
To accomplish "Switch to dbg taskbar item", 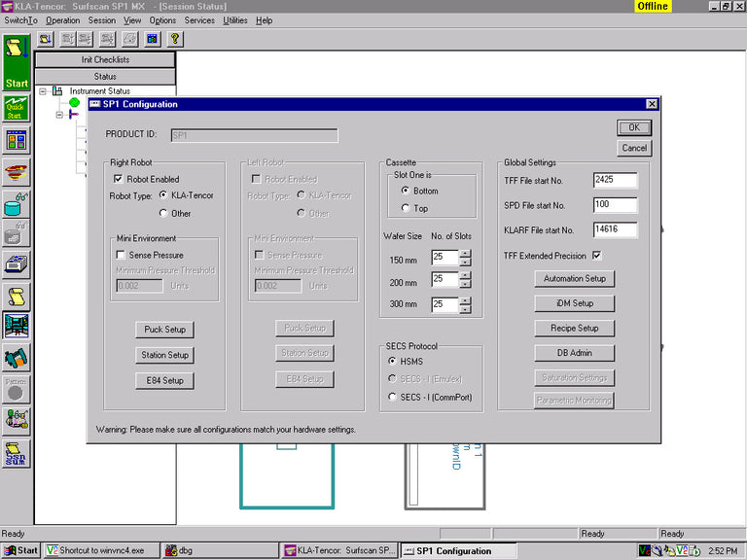I will pyautogui.click(x=220, y=550).
